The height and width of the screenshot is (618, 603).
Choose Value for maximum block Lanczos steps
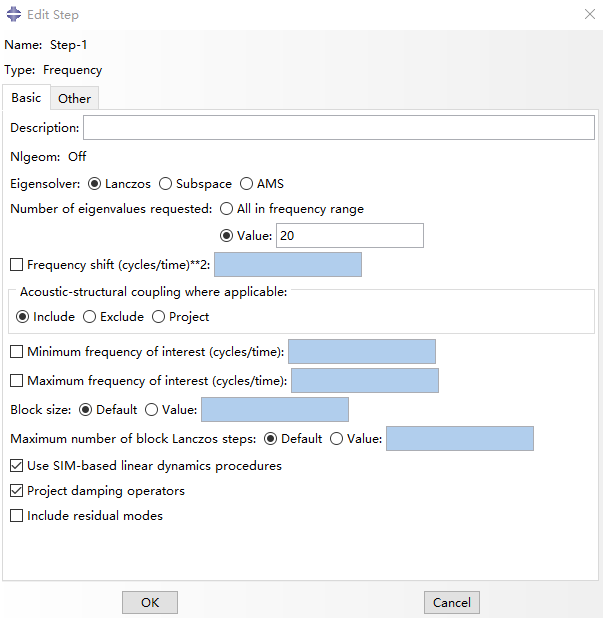[x=336, y=438]
